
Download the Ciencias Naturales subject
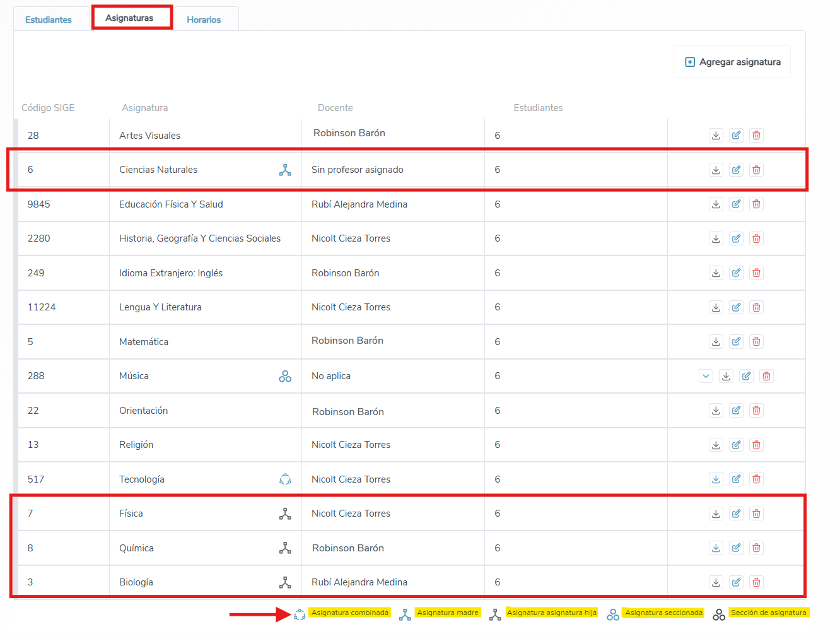click(716, 170)
